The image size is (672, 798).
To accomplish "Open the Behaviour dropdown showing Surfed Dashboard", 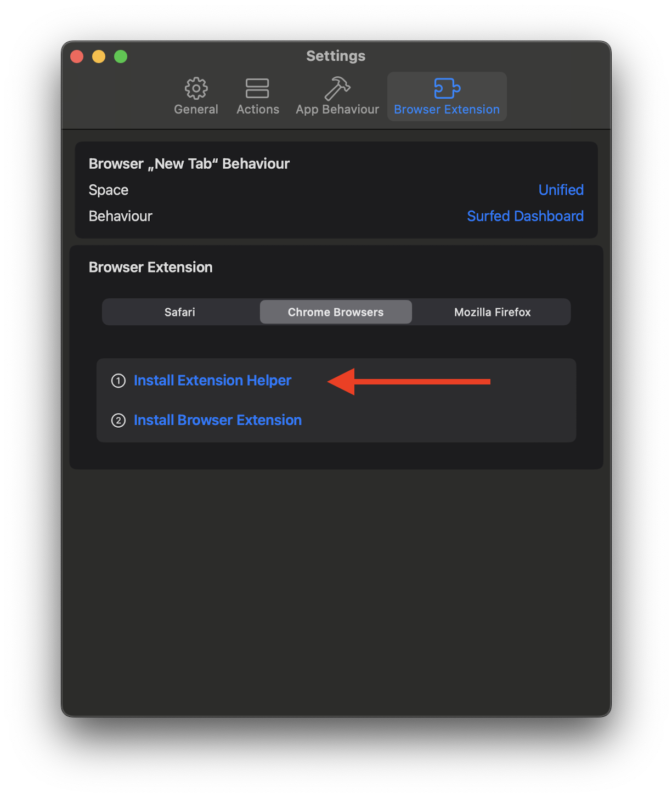I will pos(525,216).
